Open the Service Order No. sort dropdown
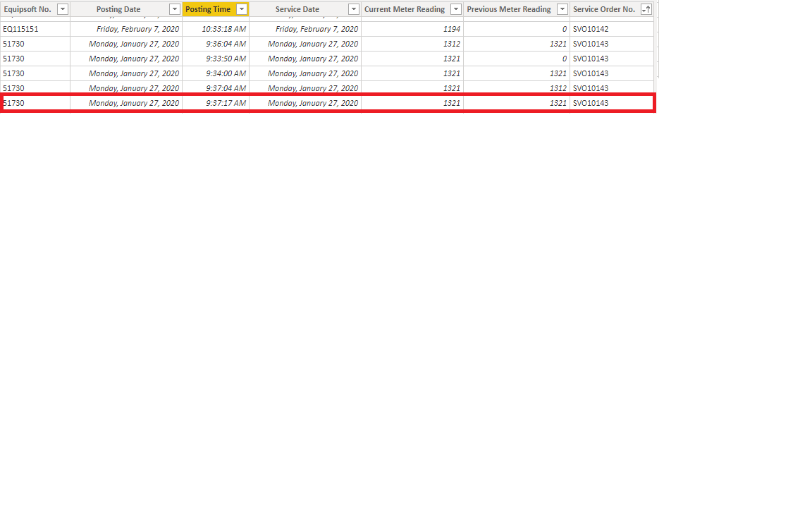812x508 pixels. pos(646,9)
